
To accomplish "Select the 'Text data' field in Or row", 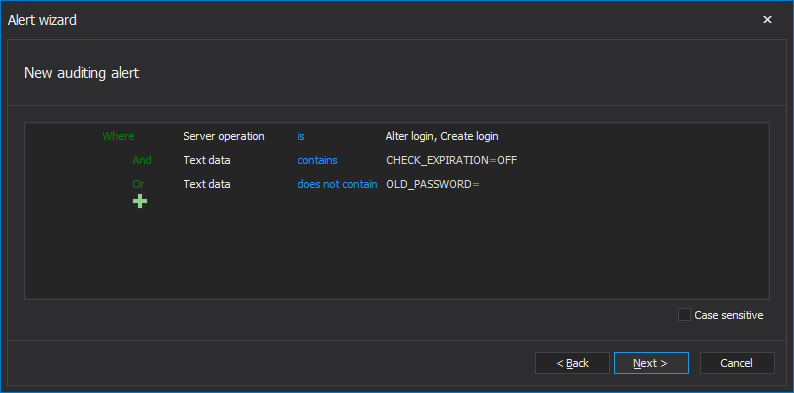I will (207, 184).
